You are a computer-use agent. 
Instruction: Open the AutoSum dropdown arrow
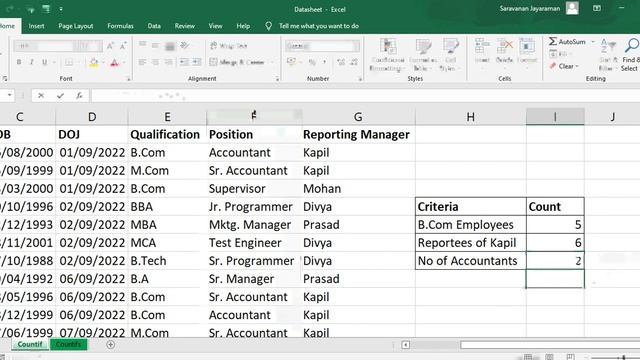coord(593,42)
